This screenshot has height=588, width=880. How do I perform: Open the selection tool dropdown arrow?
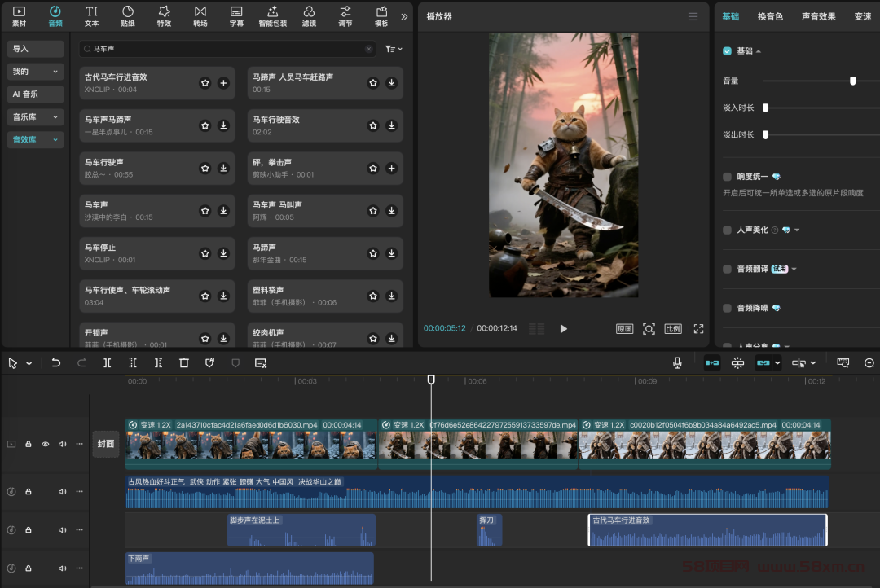[x=29, y=363]
